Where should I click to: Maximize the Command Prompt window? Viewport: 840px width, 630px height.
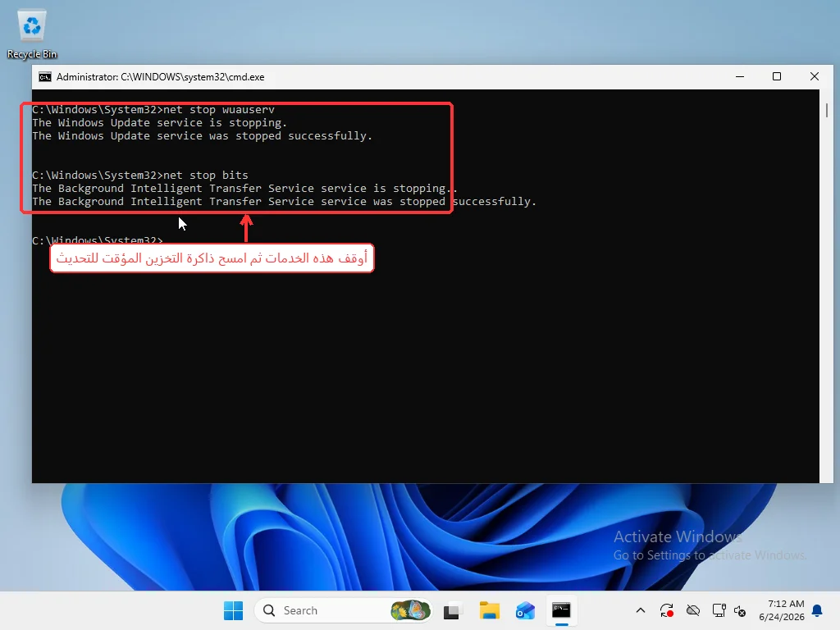777,76
